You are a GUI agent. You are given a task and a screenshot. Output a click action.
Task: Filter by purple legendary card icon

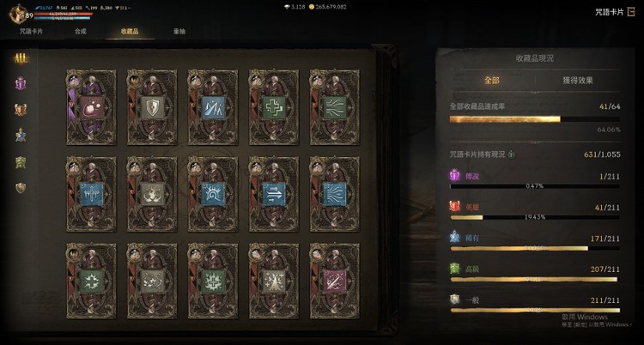tap(21, 84)
